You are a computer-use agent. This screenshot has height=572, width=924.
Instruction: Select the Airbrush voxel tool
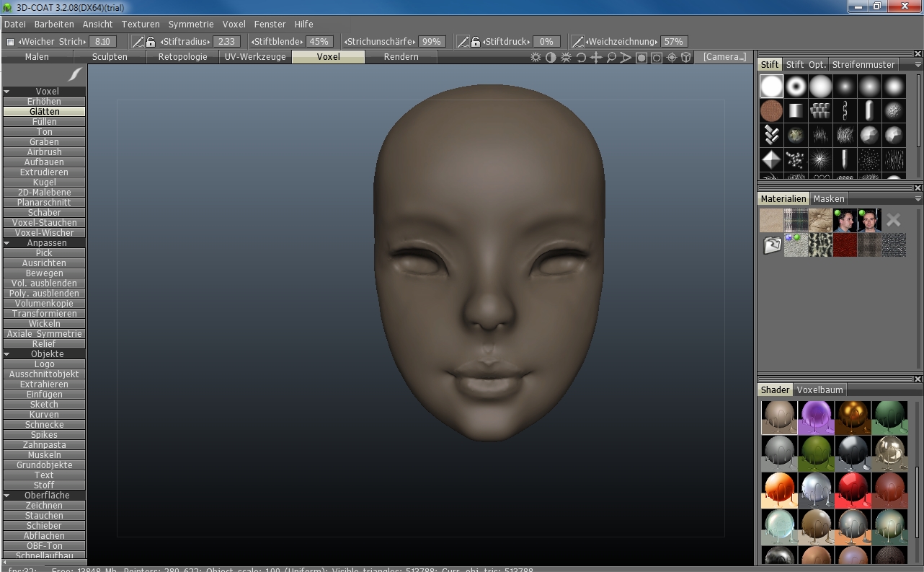tap(44, 152)
